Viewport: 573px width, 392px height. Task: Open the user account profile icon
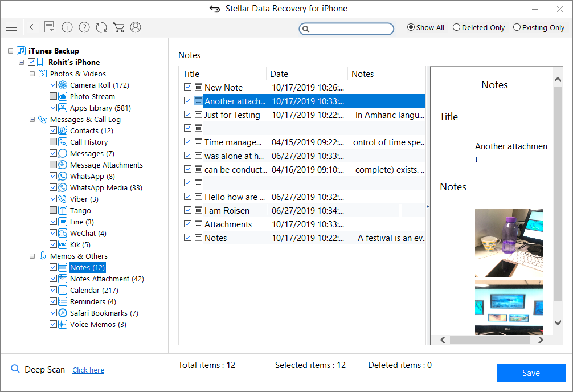[x=136, y=27]
